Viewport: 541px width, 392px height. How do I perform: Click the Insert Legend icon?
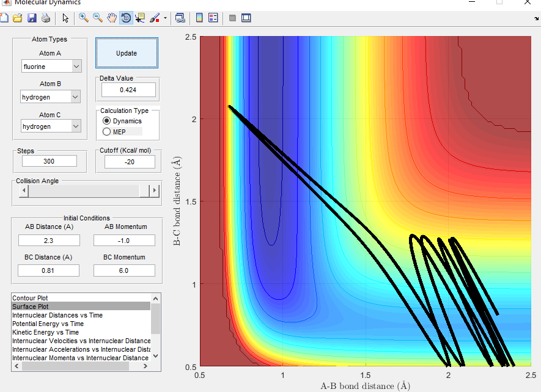click(x=213, y=18)
